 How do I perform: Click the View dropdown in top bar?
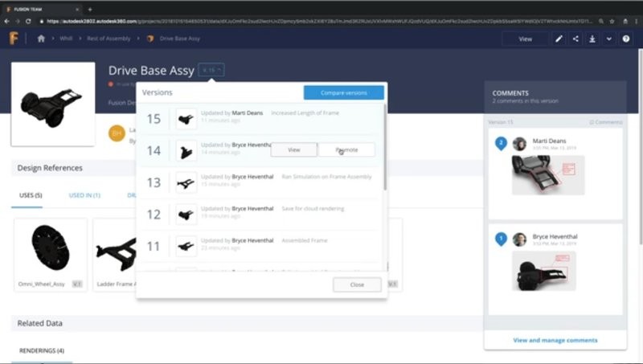pos(526,39)
